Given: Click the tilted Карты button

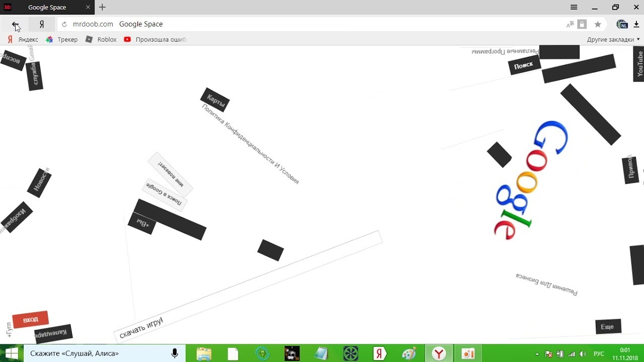Looking at the screenshot, I should pos(215,100).
